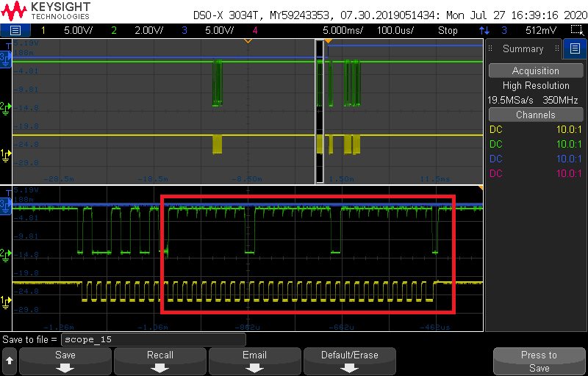This screenshot has height=376, width=588.
Task: Open the Default/Erase softkey menu
Action: pyautogui.click(x=350, y=361)
